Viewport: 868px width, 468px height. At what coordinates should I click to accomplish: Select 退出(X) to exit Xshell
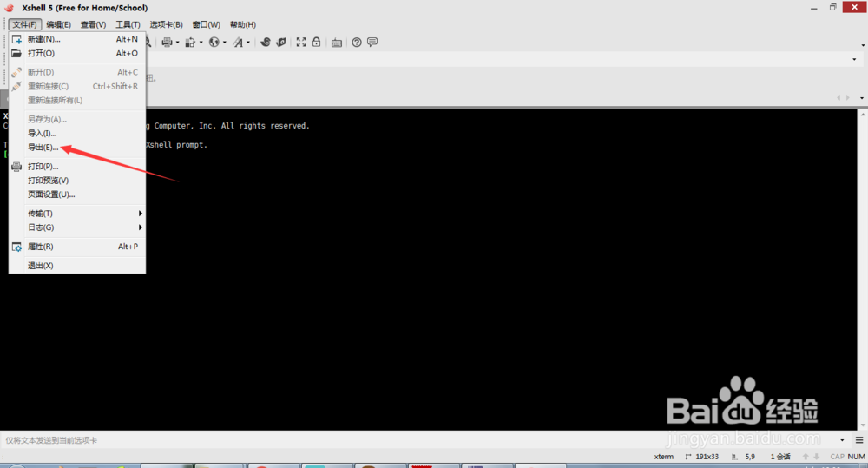(x=77, y=266)
